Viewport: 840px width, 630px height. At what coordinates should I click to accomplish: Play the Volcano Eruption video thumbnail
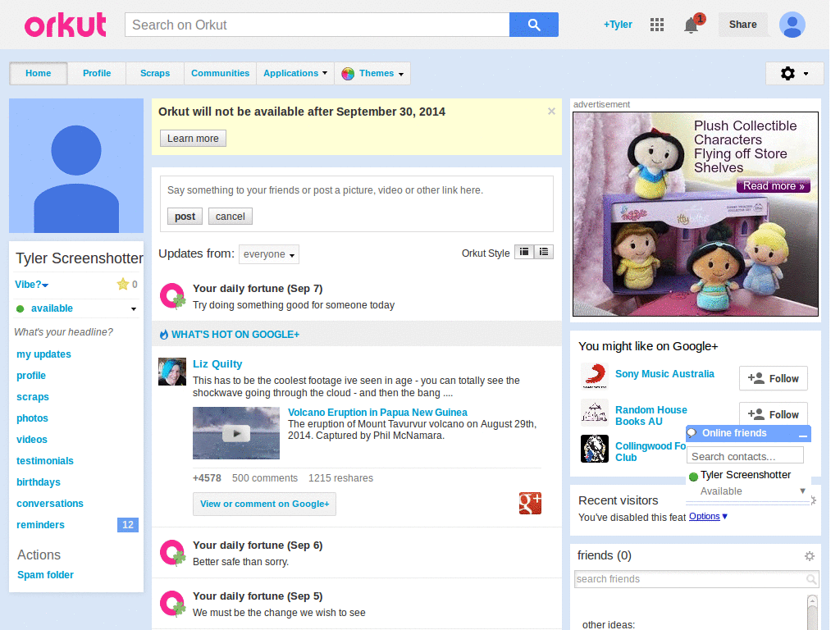click(236, 433)
